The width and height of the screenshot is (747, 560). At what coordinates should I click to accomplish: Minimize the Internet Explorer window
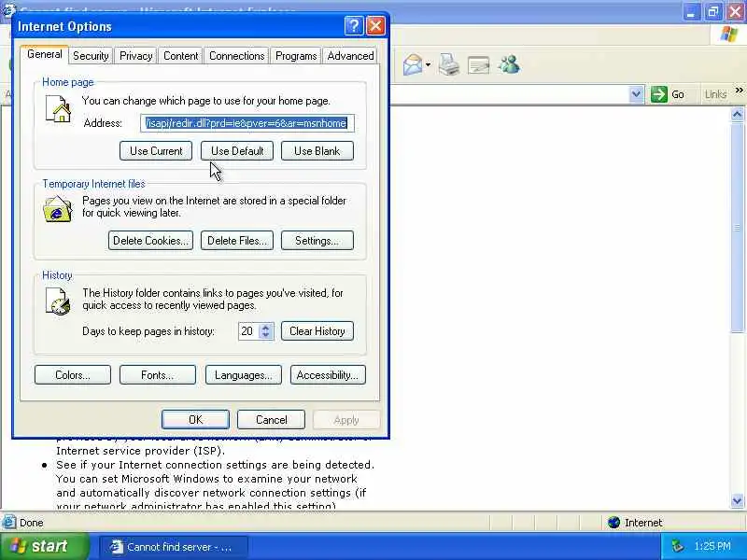tap(691, 12)
